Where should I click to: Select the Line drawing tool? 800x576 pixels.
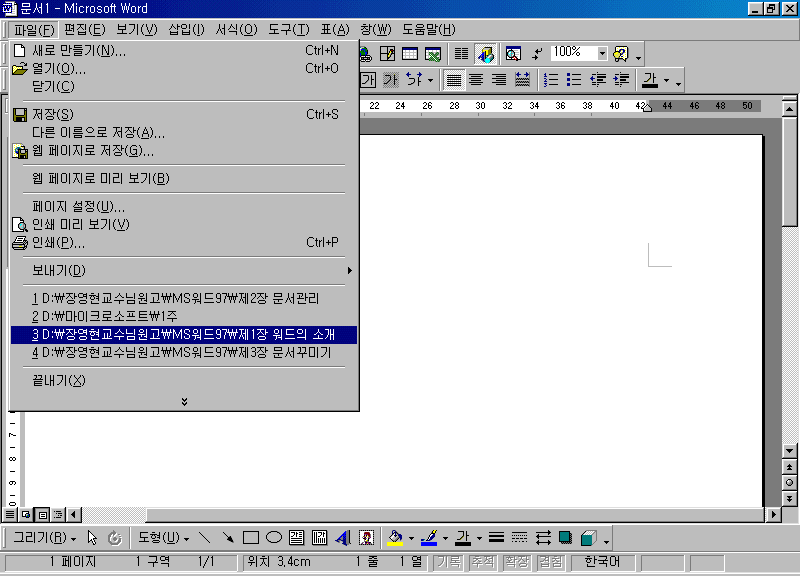pos(205,538)
